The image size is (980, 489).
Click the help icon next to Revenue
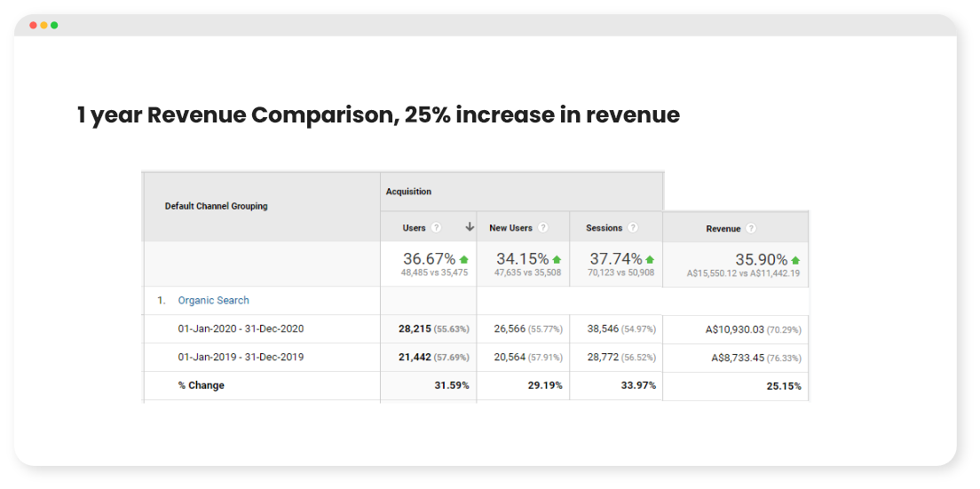coord(751,229)
